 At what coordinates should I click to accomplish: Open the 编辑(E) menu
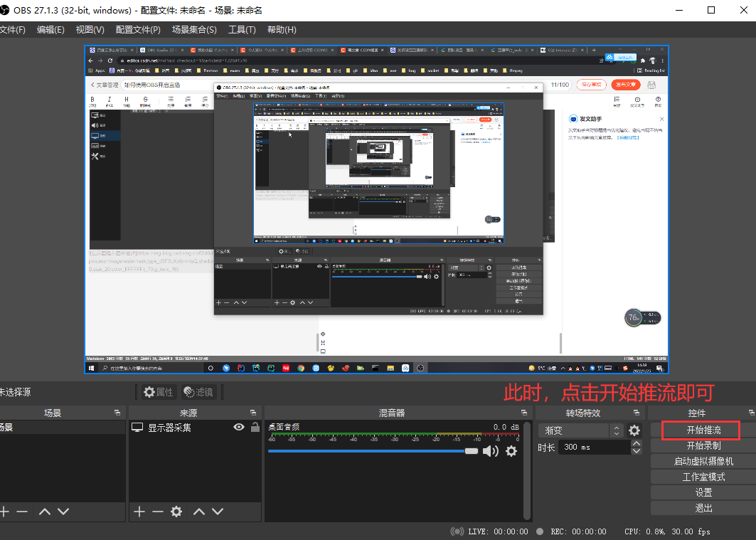50,30
